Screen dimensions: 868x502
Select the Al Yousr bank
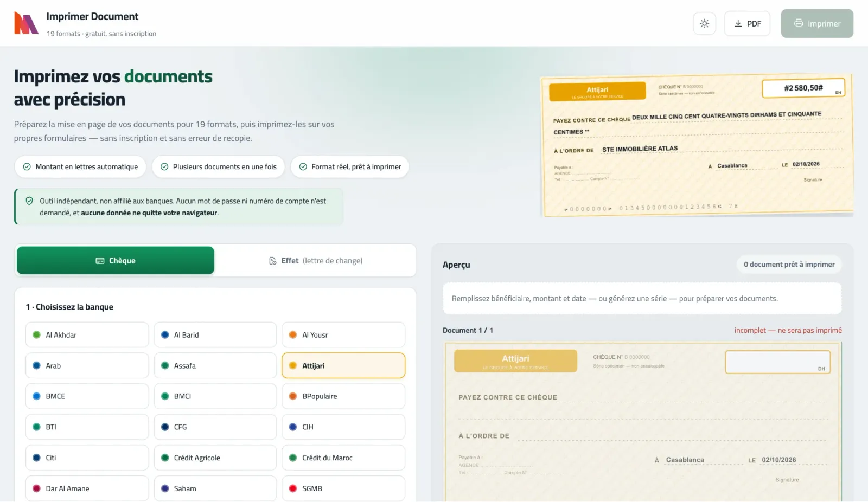tap(343, 335)
